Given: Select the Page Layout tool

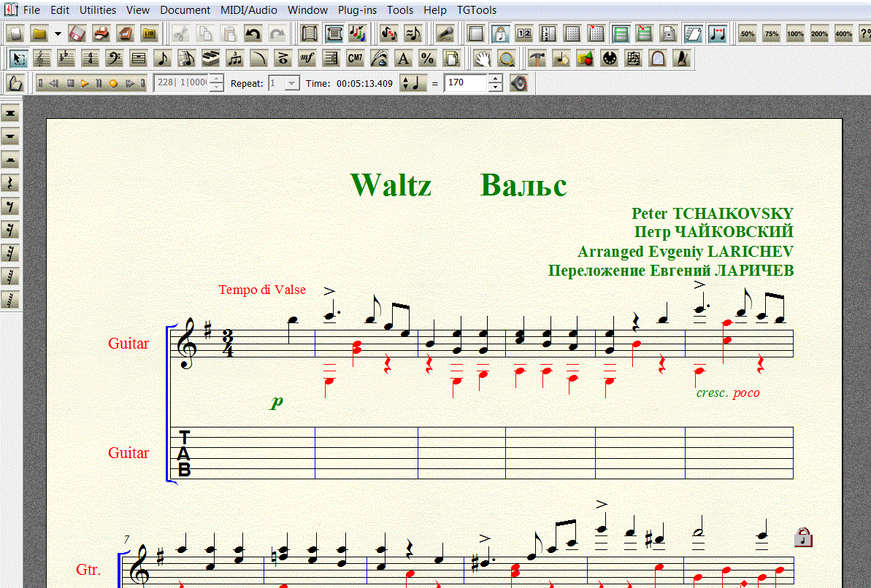Looking at the screenshot, I should 452,58.
